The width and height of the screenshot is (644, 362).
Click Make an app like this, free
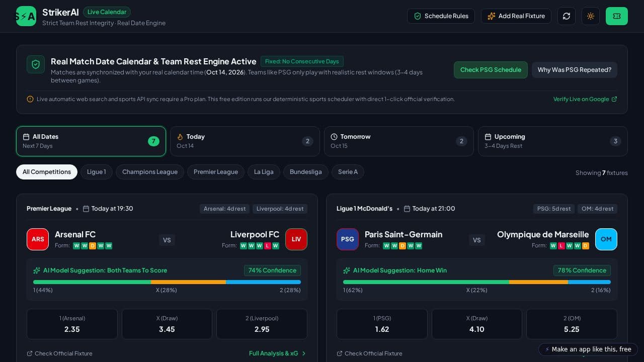click(x=588, y=349)
